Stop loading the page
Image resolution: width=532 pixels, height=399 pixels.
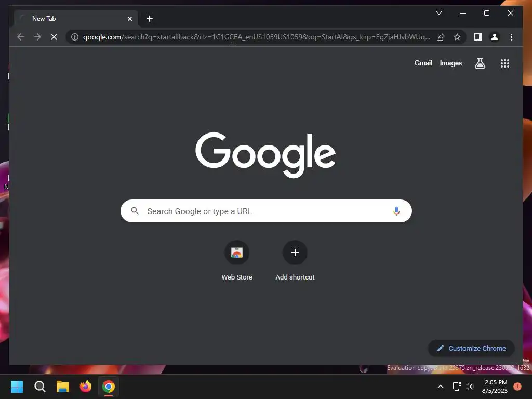tap(54, 37)
